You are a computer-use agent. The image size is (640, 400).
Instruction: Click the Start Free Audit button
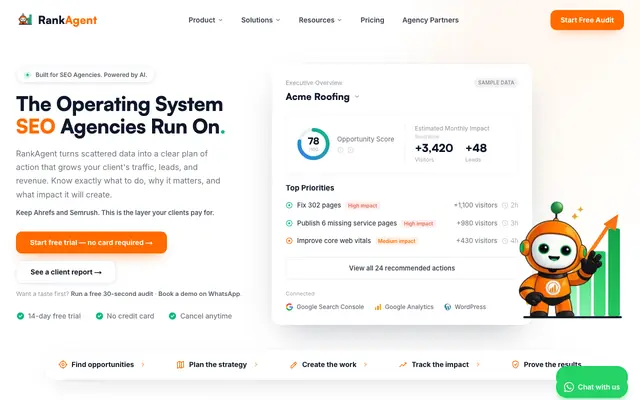pyautogui.click(x=587, y=20)
